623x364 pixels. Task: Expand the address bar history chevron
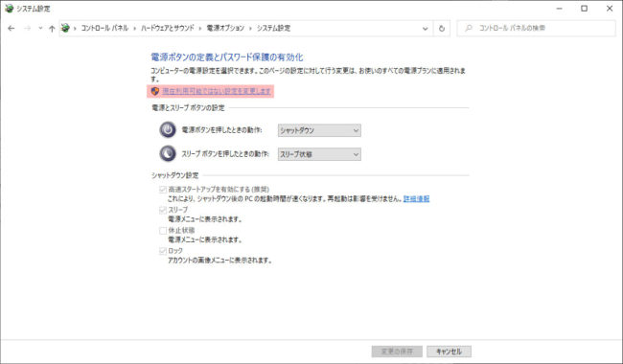pos(426,28)
